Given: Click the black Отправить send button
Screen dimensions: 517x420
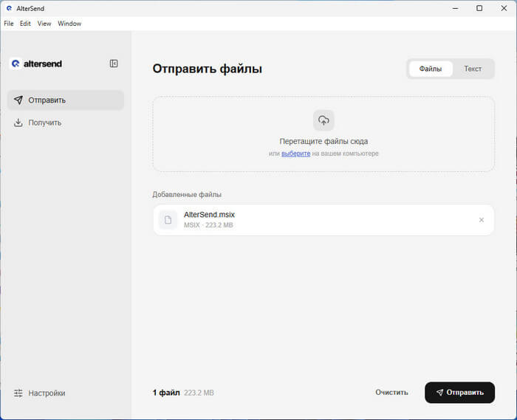Looking at the screenshot, I should 459,393.
